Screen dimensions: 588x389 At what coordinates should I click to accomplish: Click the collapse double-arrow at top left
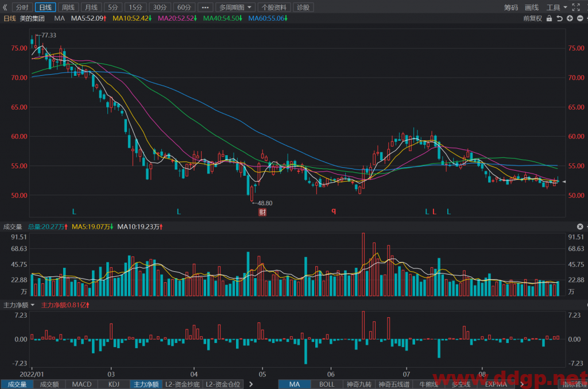tap(5, 7)
